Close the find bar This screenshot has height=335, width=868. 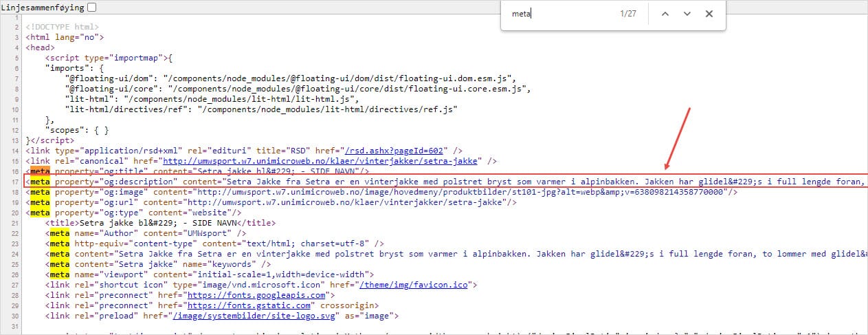pyautogui.click(x=709, y=14)
